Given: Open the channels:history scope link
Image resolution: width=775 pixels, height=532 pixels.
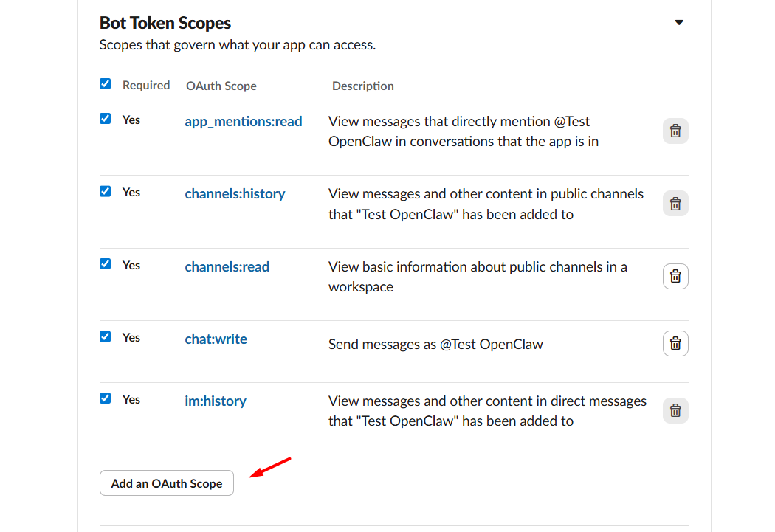Looking at the screenshot, I should coord(235,194).
